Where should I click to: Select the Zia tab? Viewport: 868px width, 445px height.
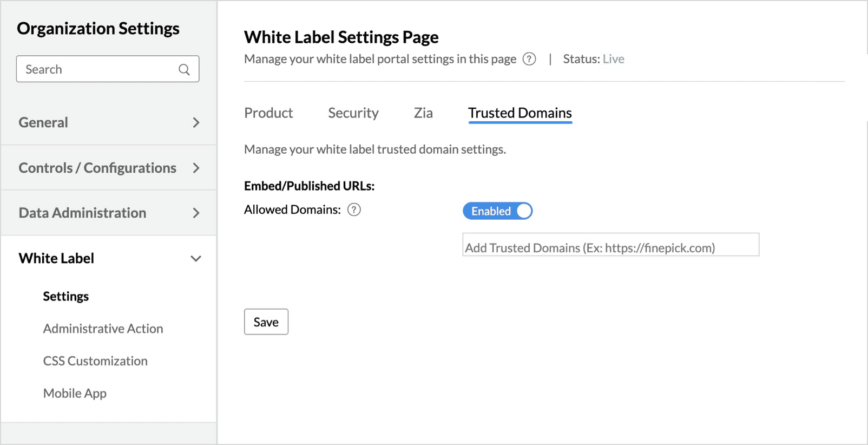(x=423, y=113)
